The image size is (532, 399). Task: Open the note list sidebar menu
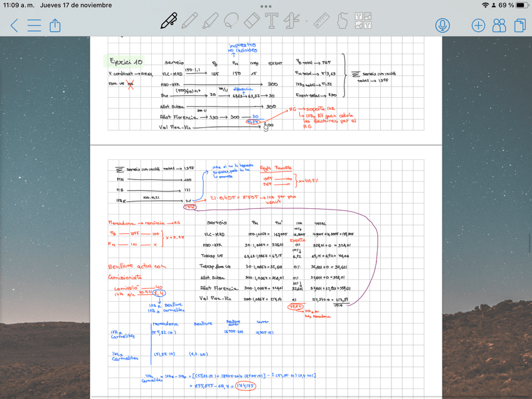click(34, 26)
